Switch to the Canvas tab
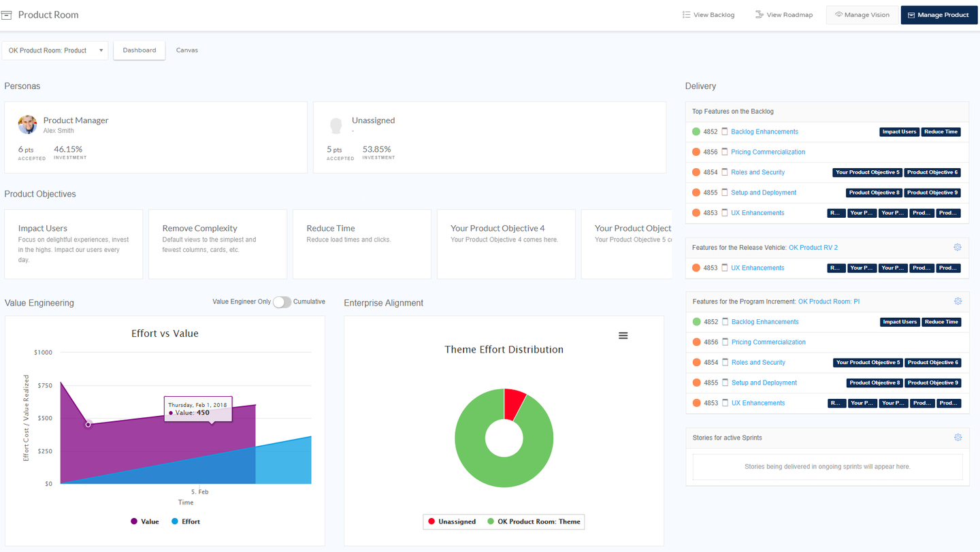 (187, 50)
